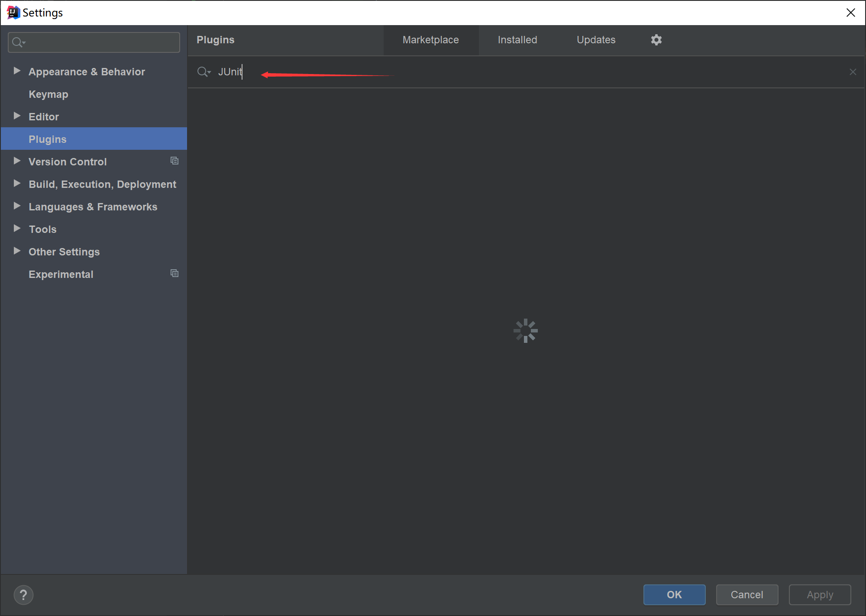
Task: Click the Version Control project-level copy icon
Action: (x=174, y=161)
